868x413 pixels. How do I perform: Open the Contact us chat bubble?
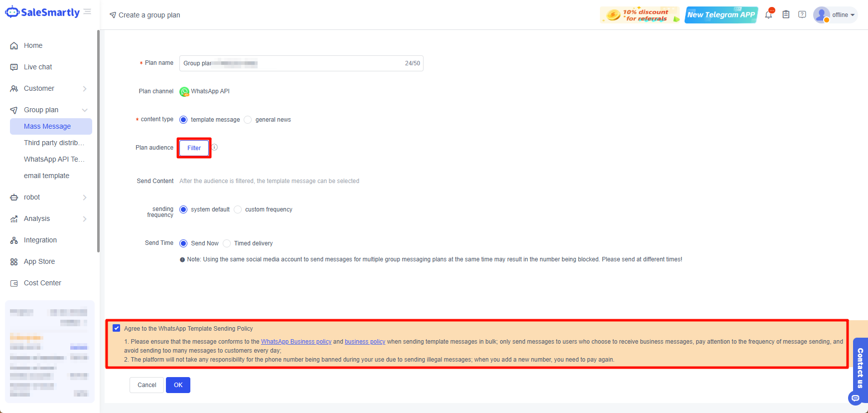856,398
